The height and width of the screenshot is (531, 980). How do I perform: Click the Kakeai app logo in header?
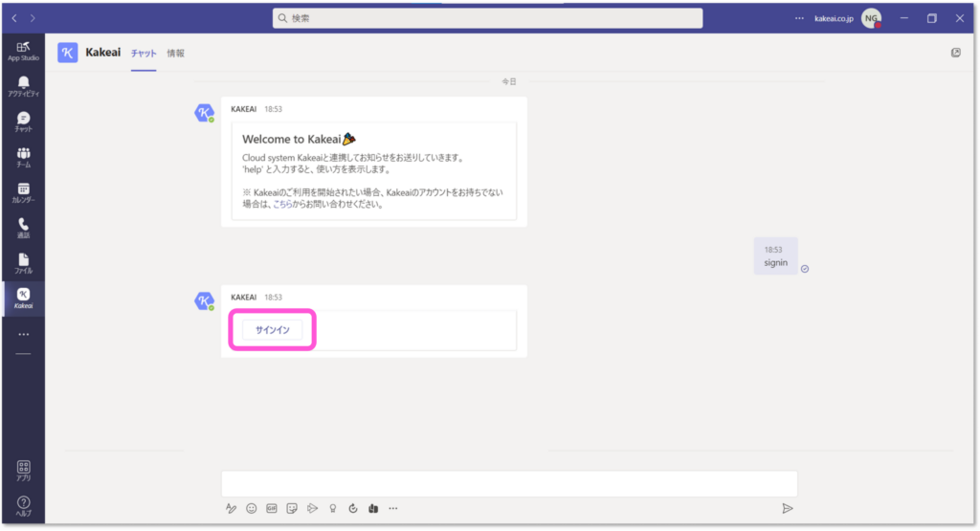point(68,53)
